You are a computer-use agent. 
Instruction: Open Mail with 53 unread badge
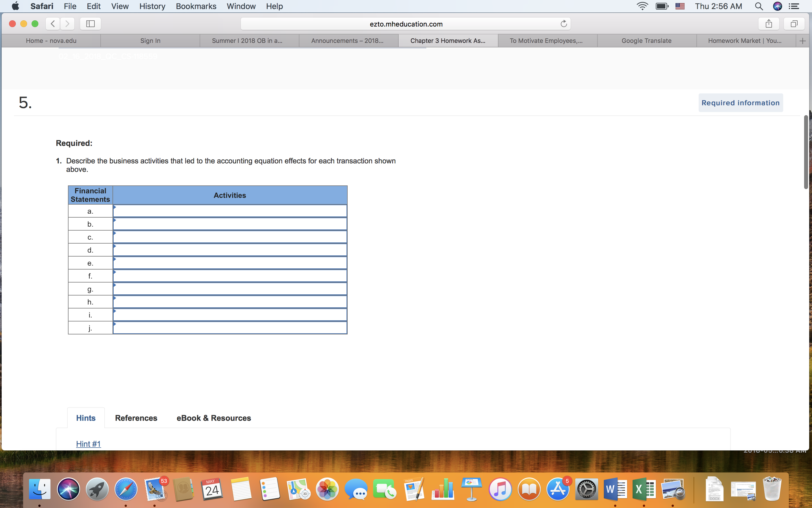point(155,489)
